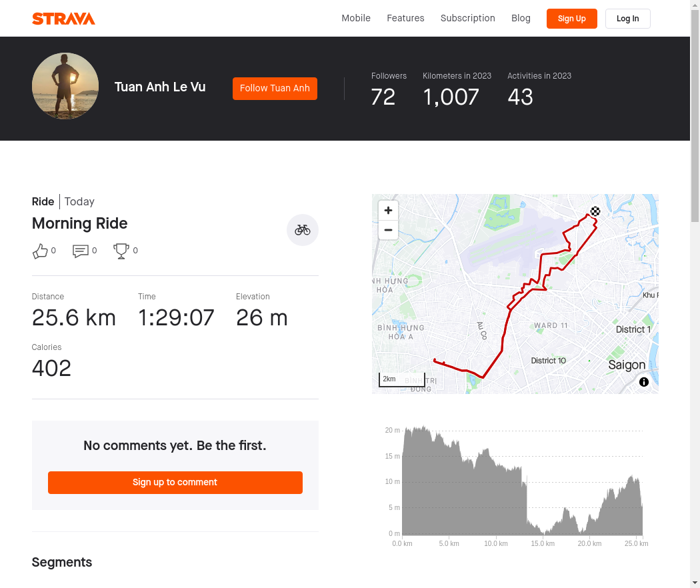Give kudos with the thumbs-up icon
The image size is (700, 588).
40,251
